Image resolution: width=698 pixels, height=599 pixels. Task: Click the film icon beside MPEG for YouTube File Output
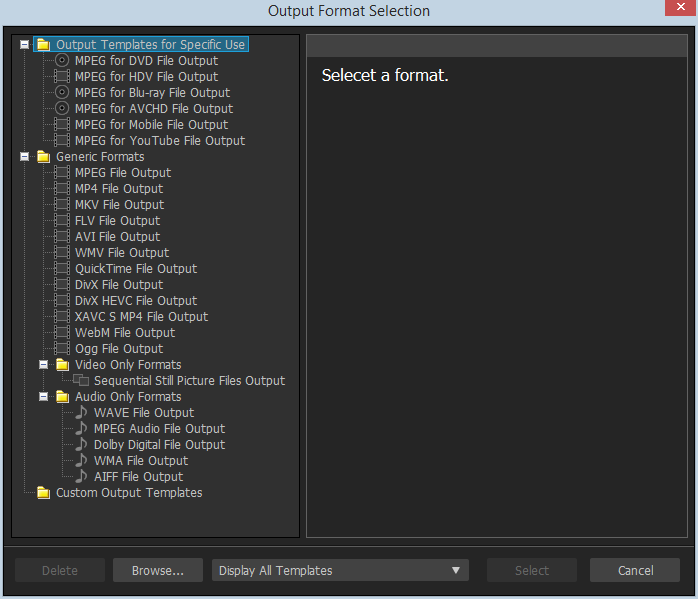click(x=62, y=141)
